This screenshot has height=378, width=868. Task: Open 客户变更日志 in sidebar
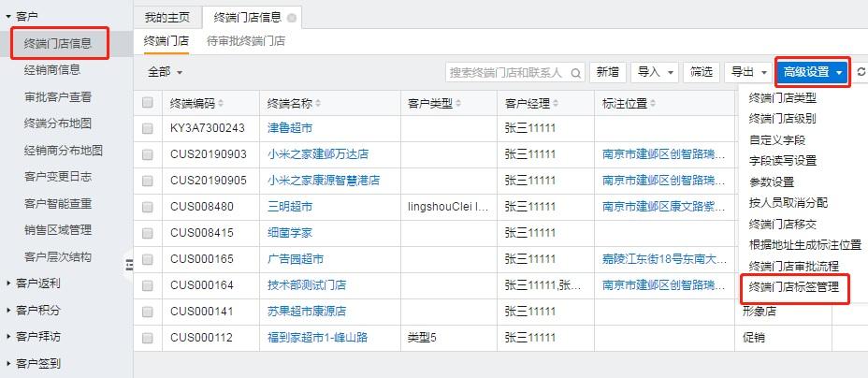click(58, 177)
